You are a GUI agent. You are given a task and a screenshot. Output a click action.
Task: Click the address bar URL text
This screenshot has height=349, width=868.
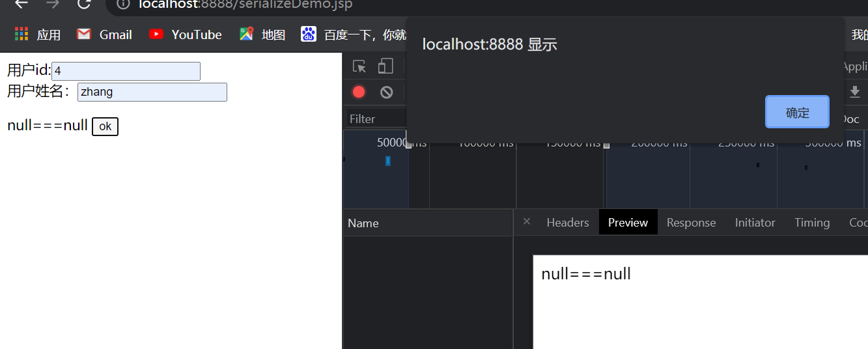(245, 5)
